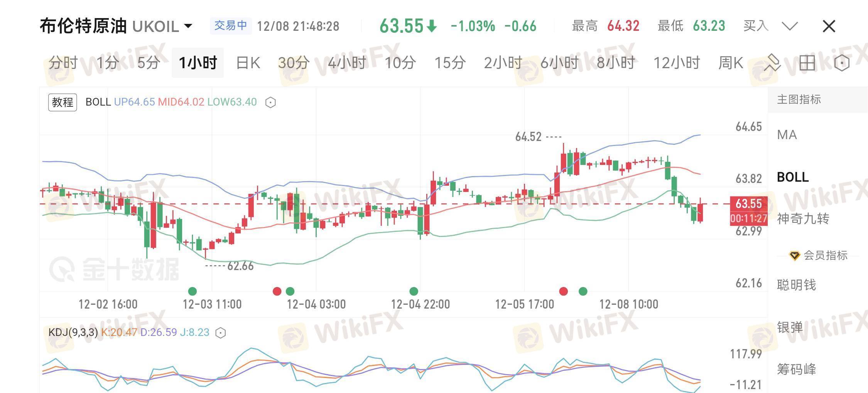Click the 买入 buy button

[x=756, y=26]
